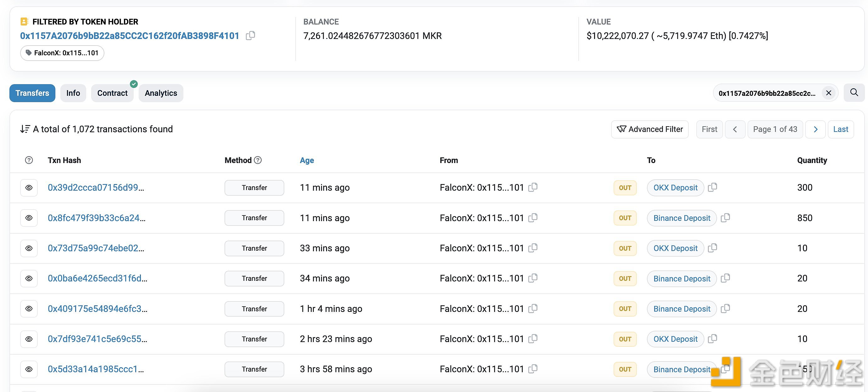Switch to the Transfers tab
Image resolution: width=868 pixels, height=392 pixels.
click(x=32, y=93)
